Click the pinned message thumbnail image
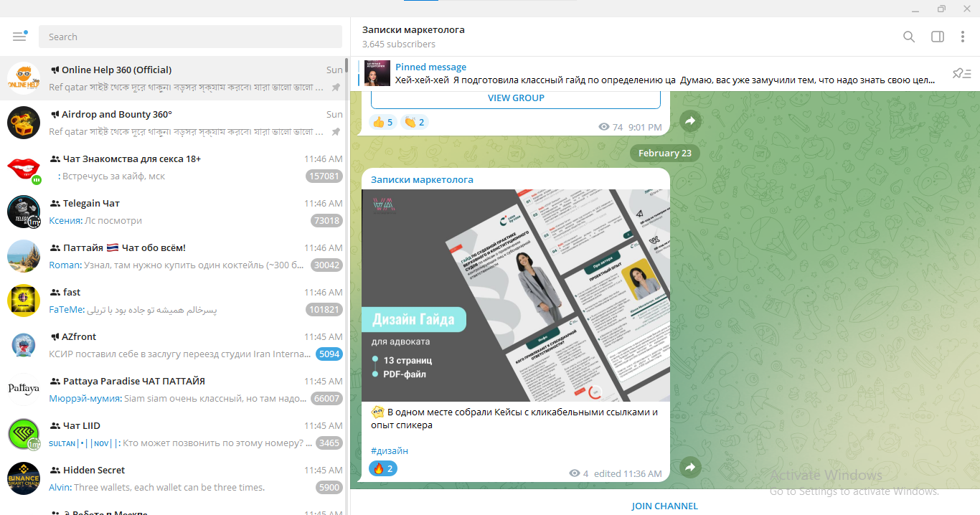 pyautogui.click(x=377, y=73)
